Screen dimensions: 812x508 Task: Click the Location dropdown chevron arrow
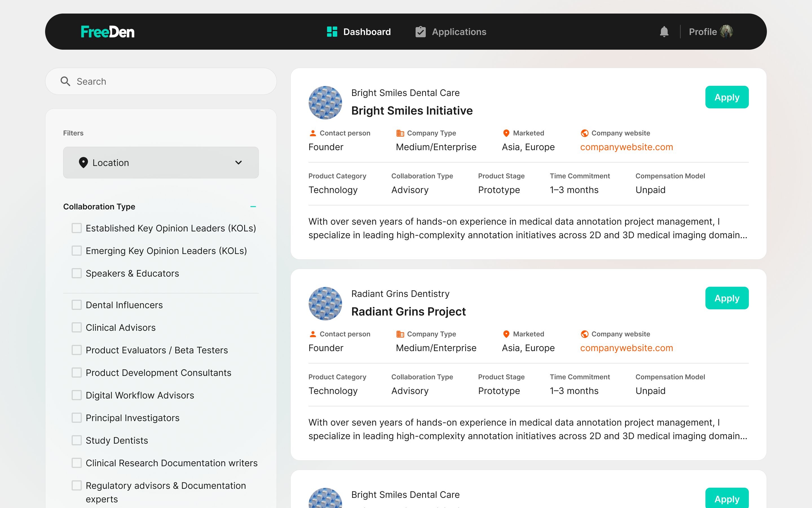(x=238, y=163)
